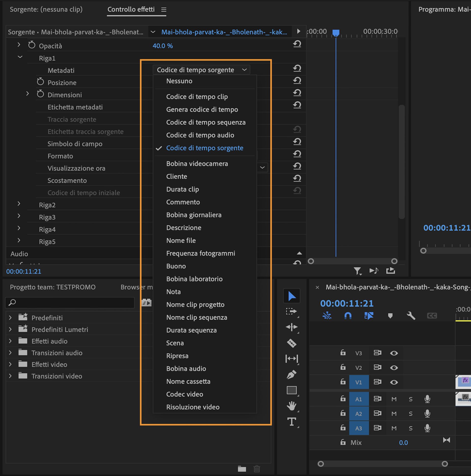Image resolution: width=471 pixels, height=476 pixels.
Task: Toggle V2 track visibility eye
Action: pyautogui.click(x=394, y=367)
